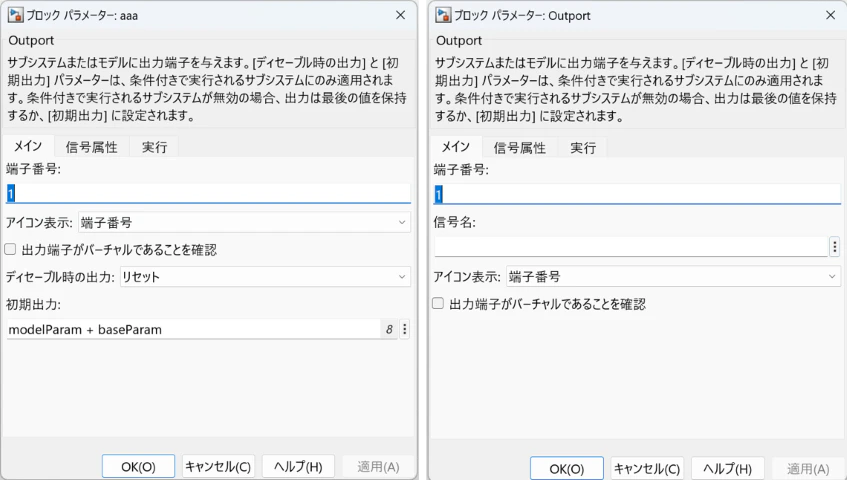Click OK(O) in aaa dialog

click(138, 467)
